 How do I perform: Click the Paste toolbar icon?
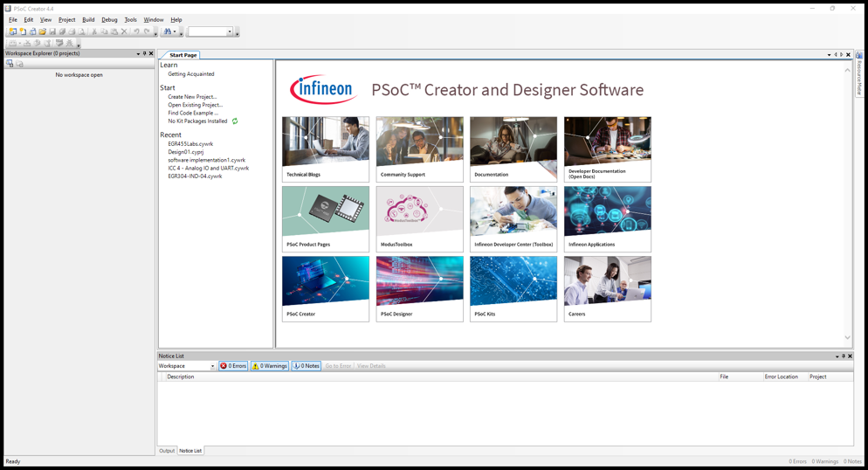[x=114, y=31]
